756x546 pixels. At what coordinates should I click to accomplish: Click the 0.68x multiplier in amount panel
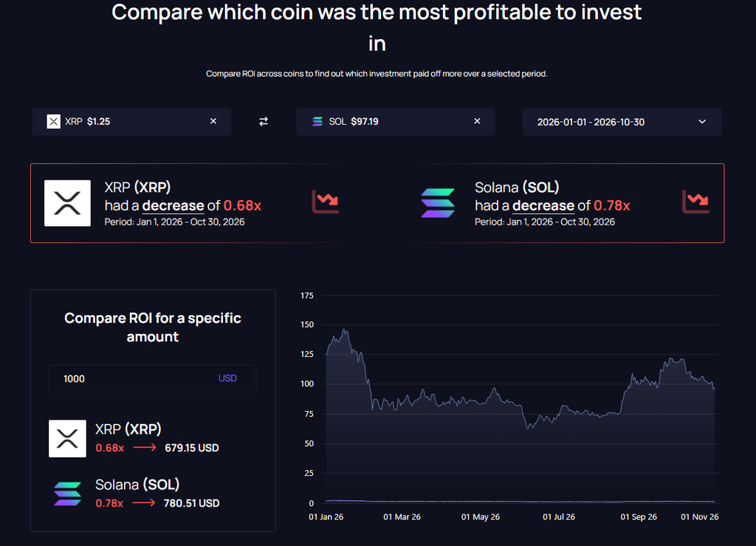[x=109, y=448]
